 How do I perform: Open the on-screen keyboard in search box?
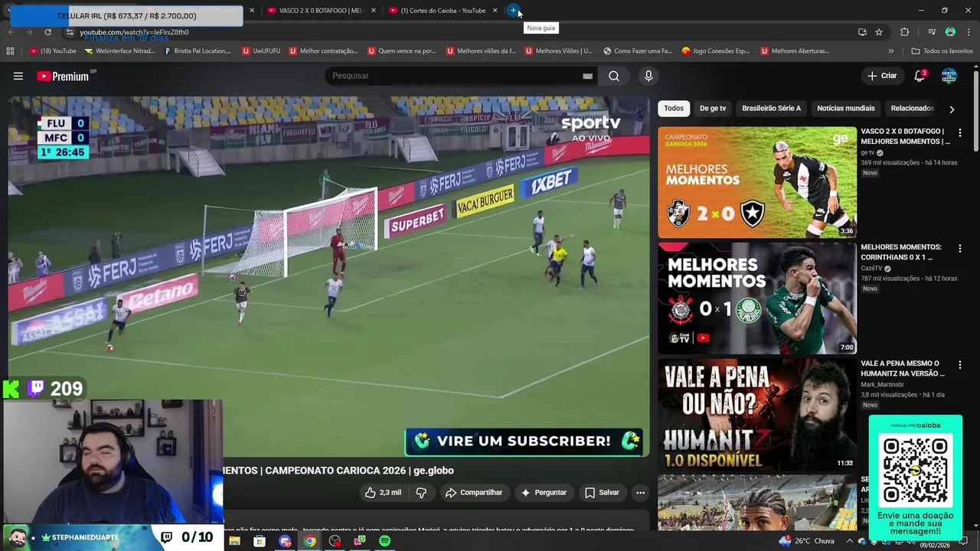pos(587,76)
